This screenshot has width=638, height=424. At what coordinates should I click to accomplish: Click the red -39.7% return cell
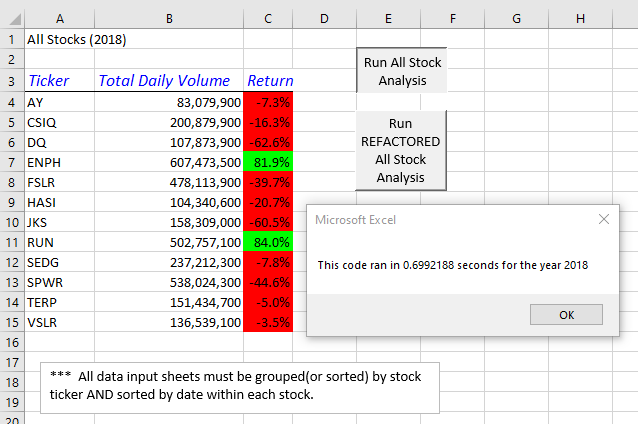[268, 182]
